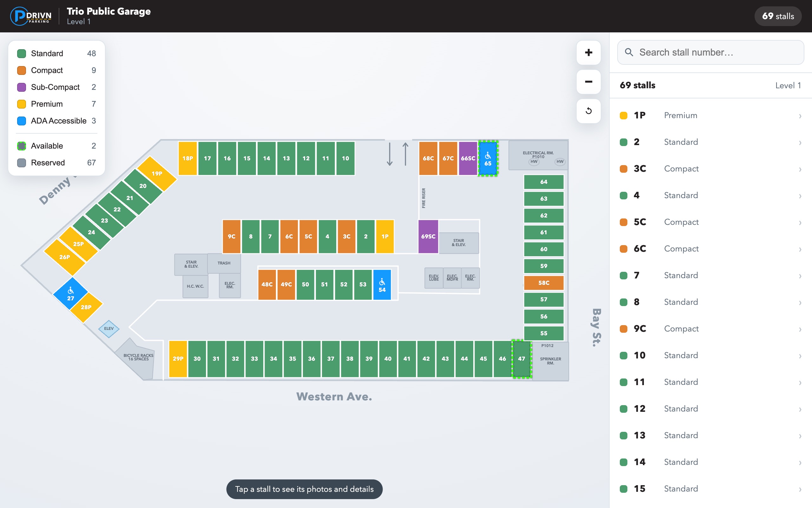This screenshot has height=508, width=812.
Task: Click the Level 1 label in list header
Action: (x=788, y=86)
